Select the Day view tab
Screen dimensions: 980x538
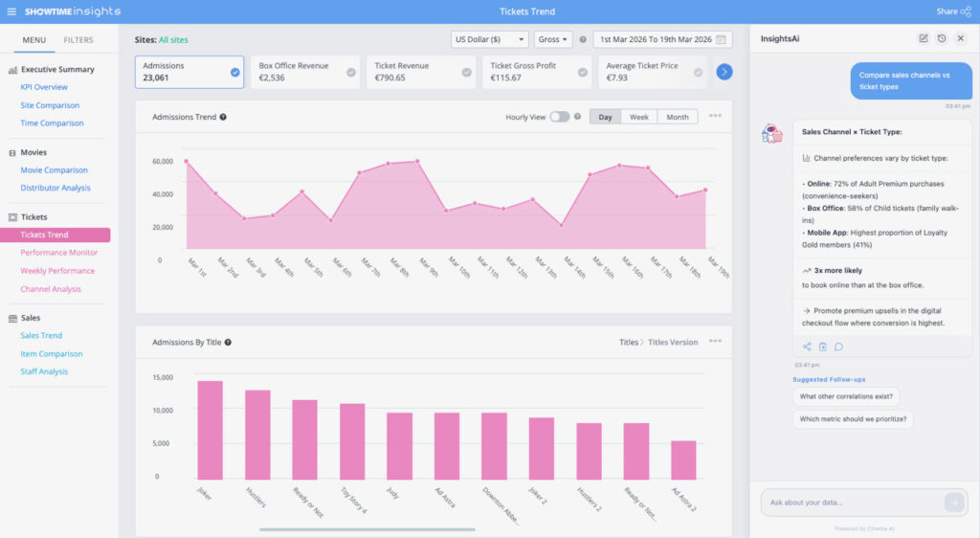click(605, 117)
